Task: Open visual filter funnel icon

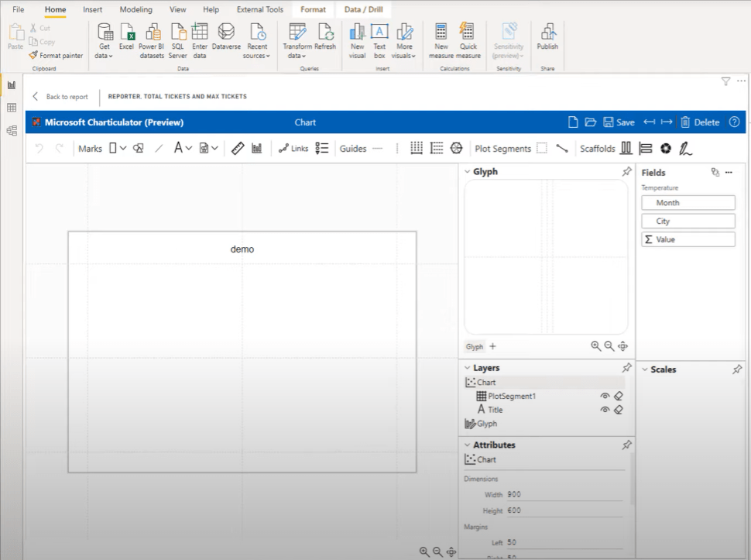Action: click(725, 81)
